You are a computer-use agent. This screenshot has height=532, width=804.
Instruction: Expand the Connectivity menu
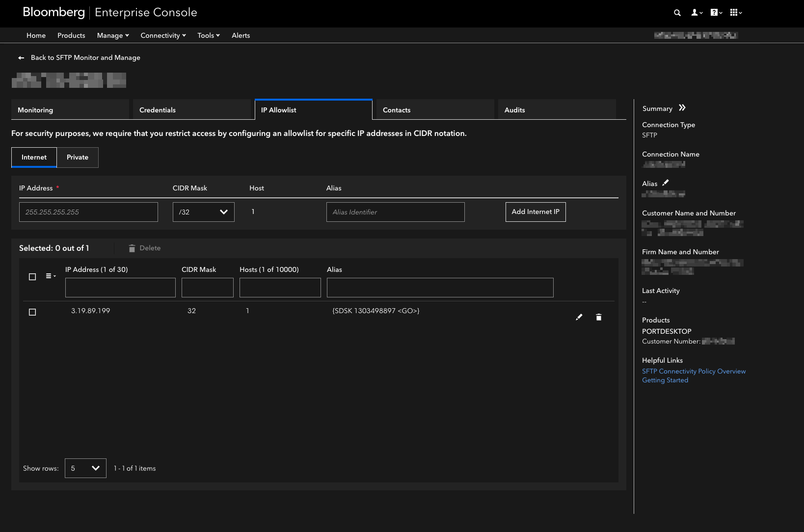163,35
